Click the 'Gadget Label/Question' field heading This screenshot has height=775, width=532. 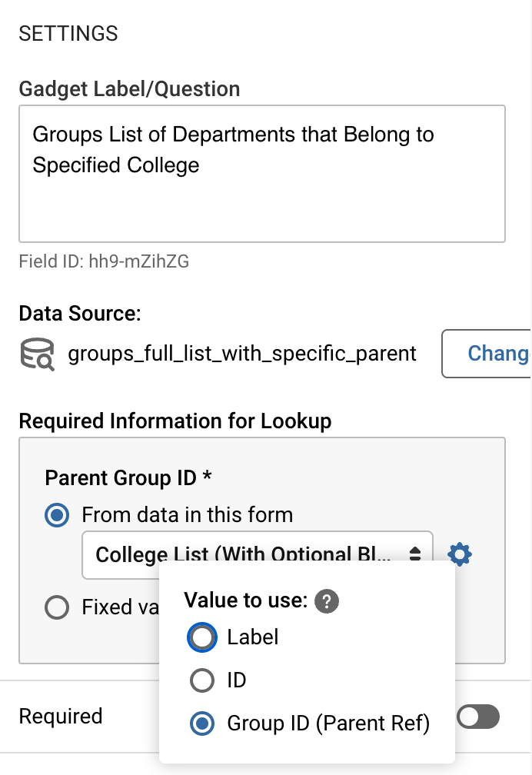click(129, 89)
